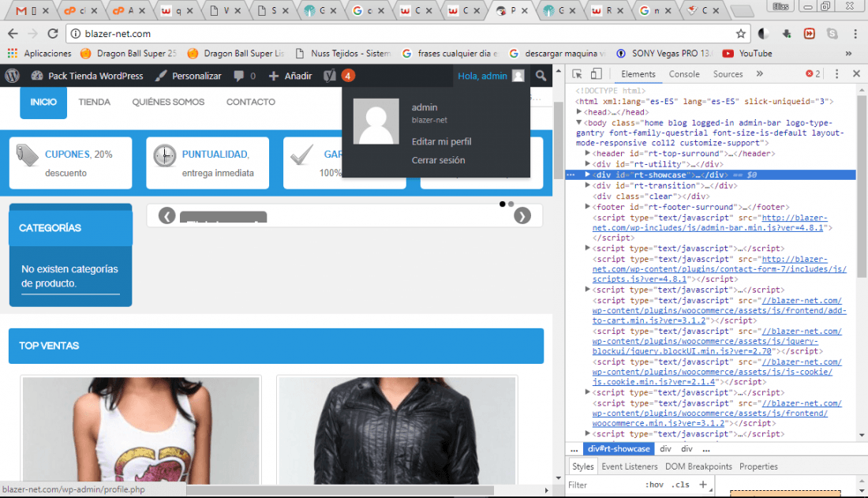
Task: Click the INICIO navigation button
Action: (x=43, y=103)
